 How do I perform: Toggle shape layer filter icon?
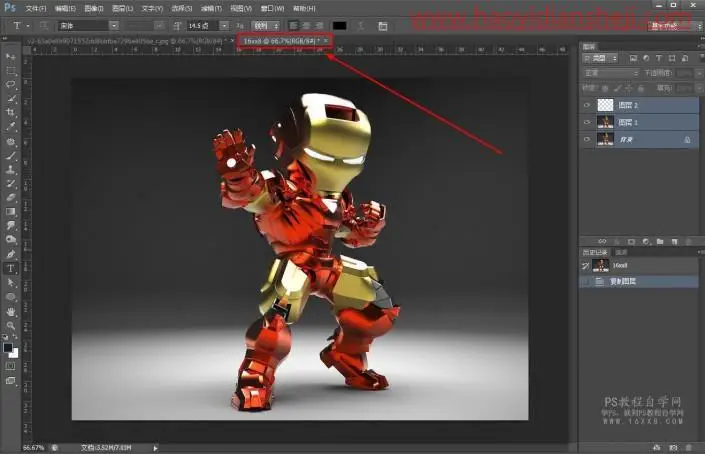coord(672,58)
